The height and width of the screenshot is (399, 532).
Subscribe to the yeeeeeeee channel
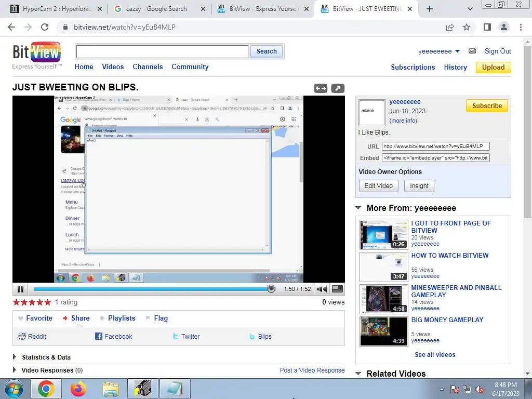click(x=487, y=106)
